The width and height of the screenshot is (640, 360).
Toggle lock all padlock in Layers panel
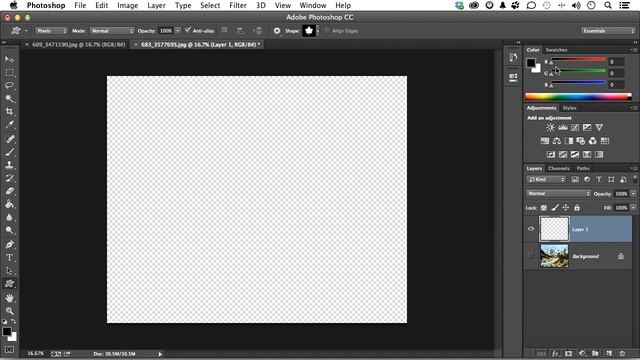577,208
